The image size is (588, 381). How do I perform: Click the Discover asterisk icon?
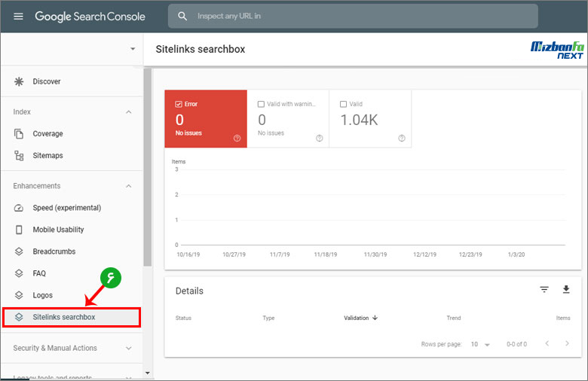19,81
